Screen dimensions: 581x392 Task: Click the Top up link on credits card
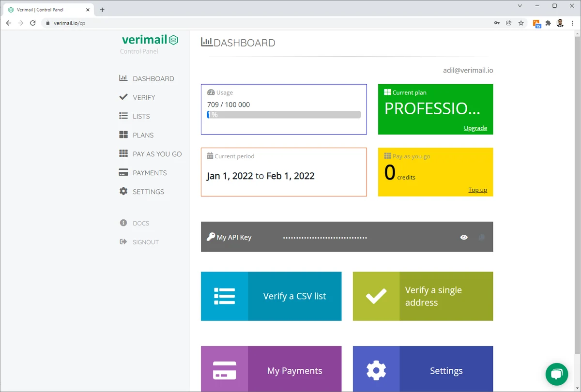click(x=478, y=190)
